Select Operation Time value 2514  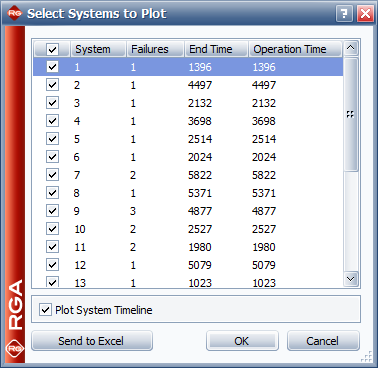264,139
